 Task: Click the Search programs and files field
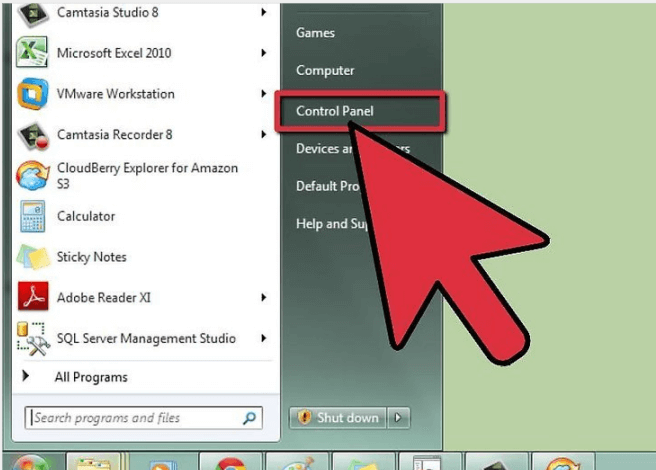(144, 418)
